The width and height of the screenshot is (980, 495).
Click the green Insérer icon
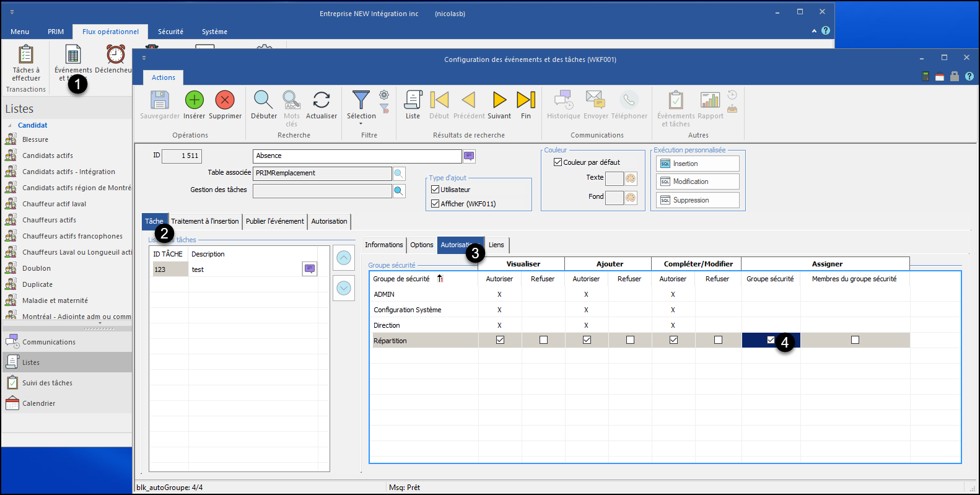194,100
